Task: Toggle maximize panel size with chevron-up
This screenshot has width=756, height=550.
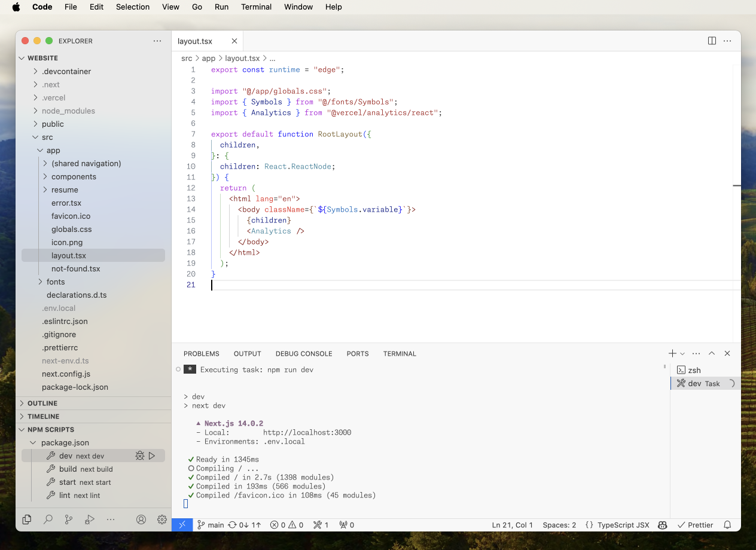Action: [x=712, y=353]
